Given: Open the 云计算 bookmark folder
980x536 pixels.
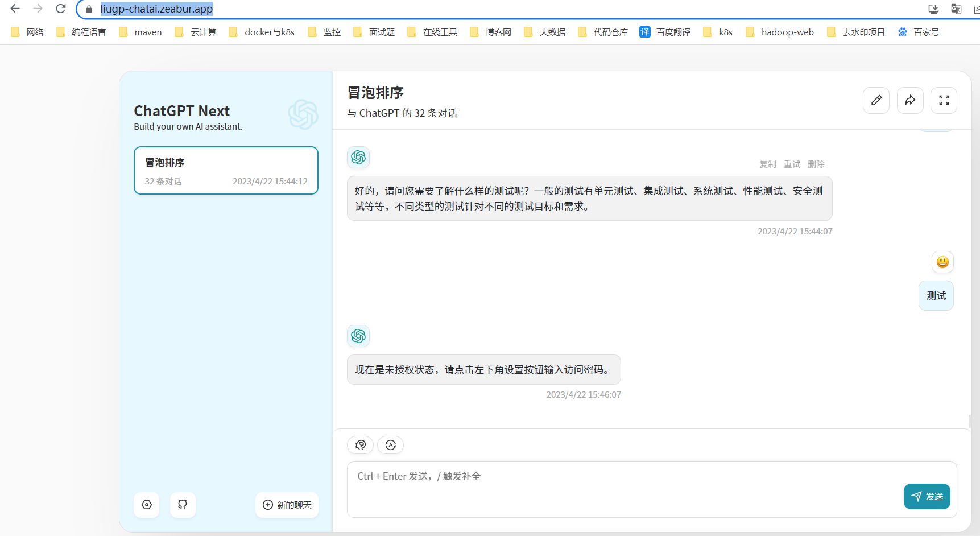Looking at the screenshot, I should click(x=196, y=32).
